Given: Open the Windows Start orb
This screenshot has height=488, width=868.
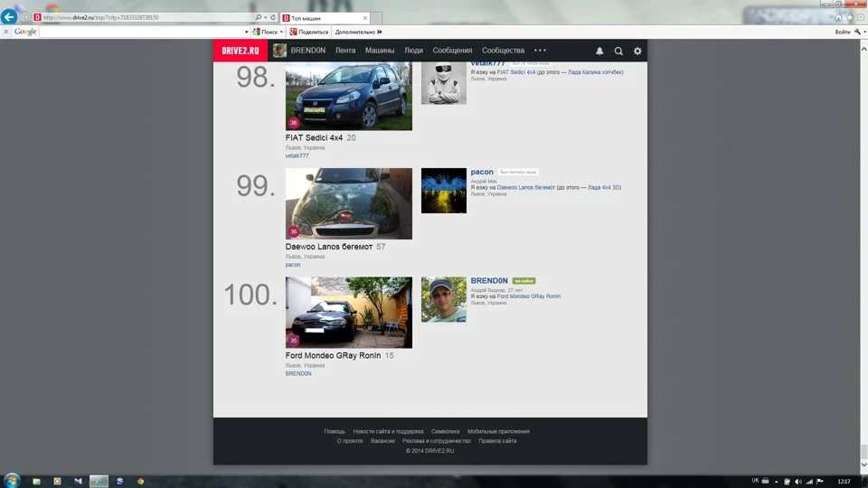Looking at the screenshot, I should [x=12, y=480].
